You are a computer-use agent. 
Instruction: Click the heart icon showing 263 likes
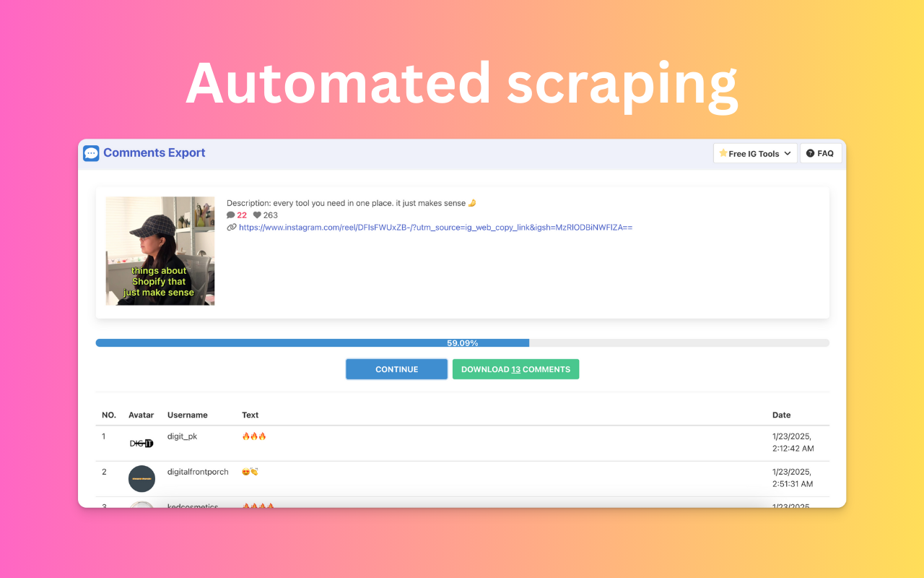(257, 215)
